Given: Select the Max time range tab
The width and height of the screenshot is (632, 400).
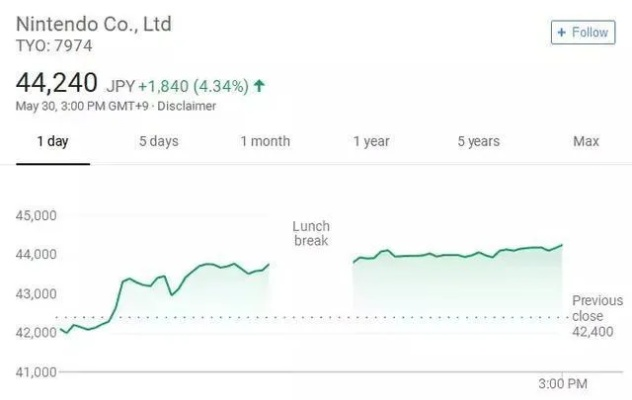Looking at the screenshot, I should (586, 141).
